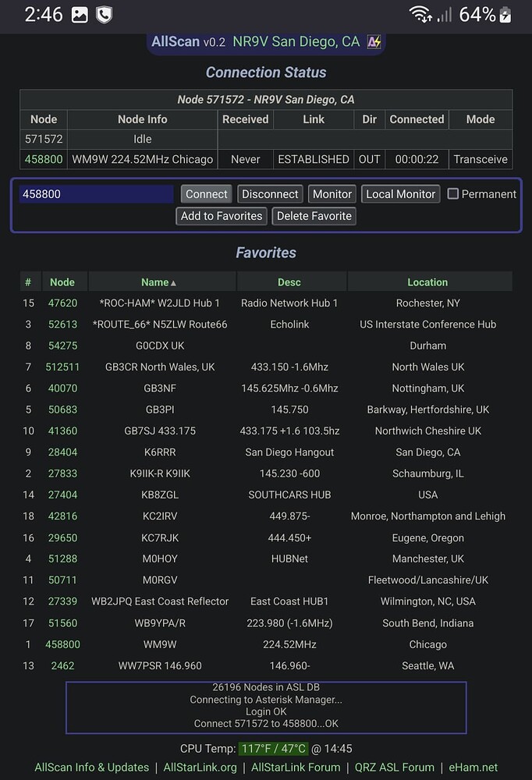This screenshot has height=780, width=532.
Task: Click the WW7PSR 146.960 name cell
Action: [160, 665]
